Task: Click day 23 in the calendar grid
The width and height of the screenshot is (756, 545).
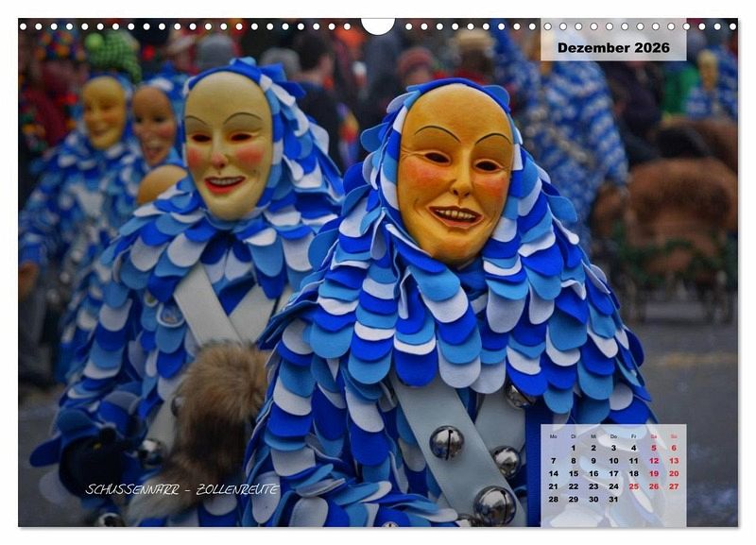Action: (593, 486)
